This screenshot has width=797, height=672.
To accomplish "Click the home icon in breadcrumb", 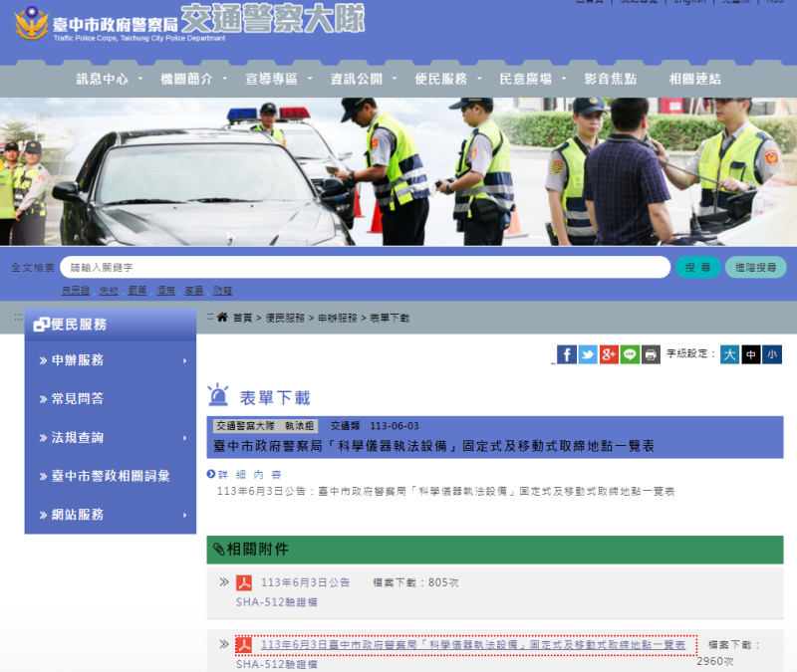I will tap(222, 318).
